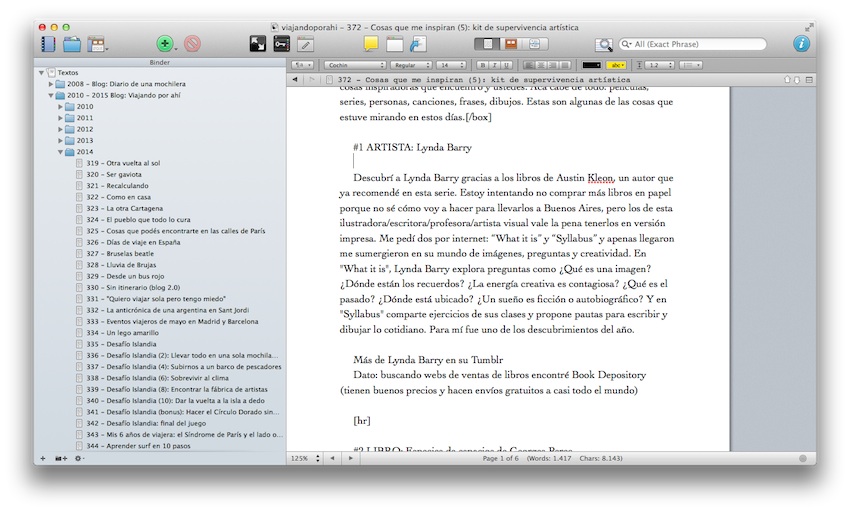
Task: Click the yellow note comment icon
Action: click(x=371, y=44)
